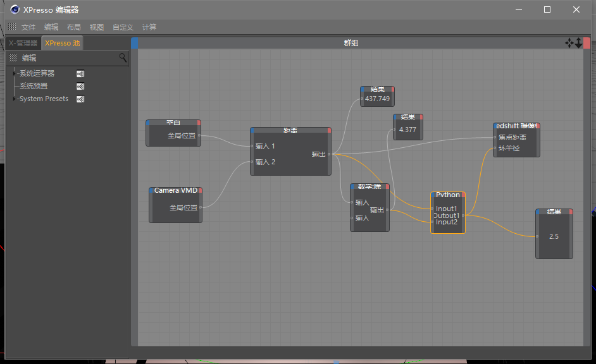Open the 布局 menu
Viewport: 596px width, 364px height.
(x=74, y=27)
